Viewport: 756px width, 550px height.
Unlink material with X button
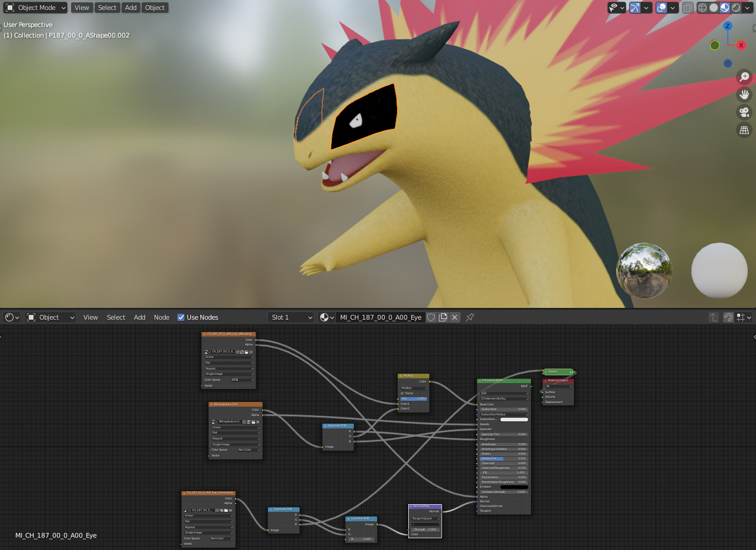click(x=455, y=317)
